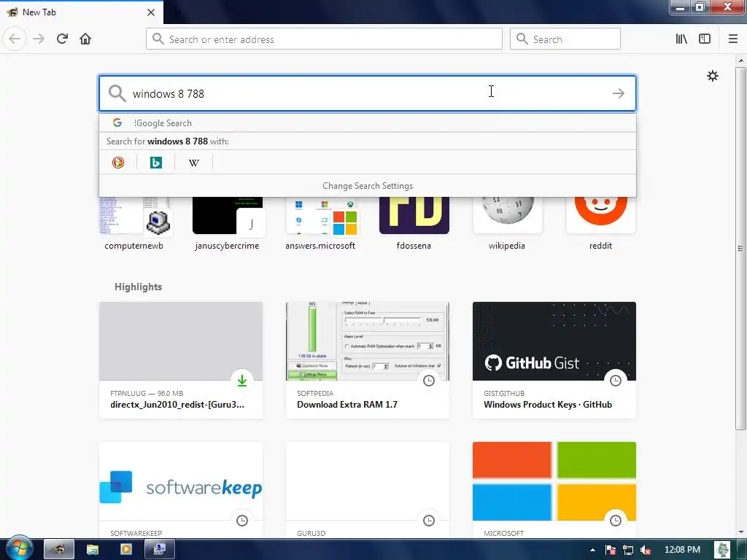This screenshot has height=560, width=747.
Task: Click the toolbar Search box
Action: [565, 39]
